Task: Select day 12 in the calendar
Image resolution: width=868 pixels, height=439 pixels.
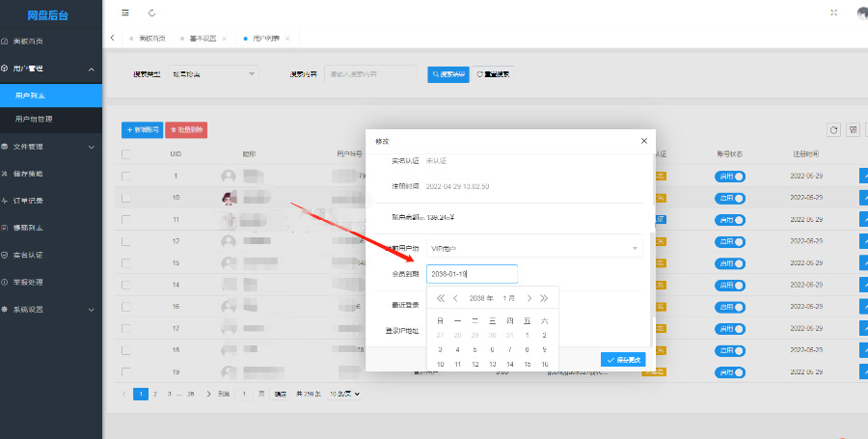Action: pos(475,365)
